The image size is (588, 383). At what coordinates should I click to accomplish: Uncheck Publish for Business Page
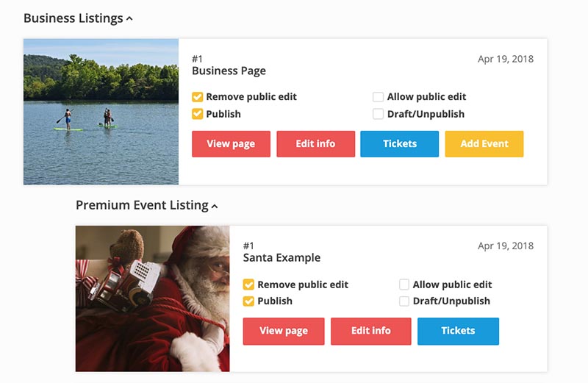(x=197, y=114)
